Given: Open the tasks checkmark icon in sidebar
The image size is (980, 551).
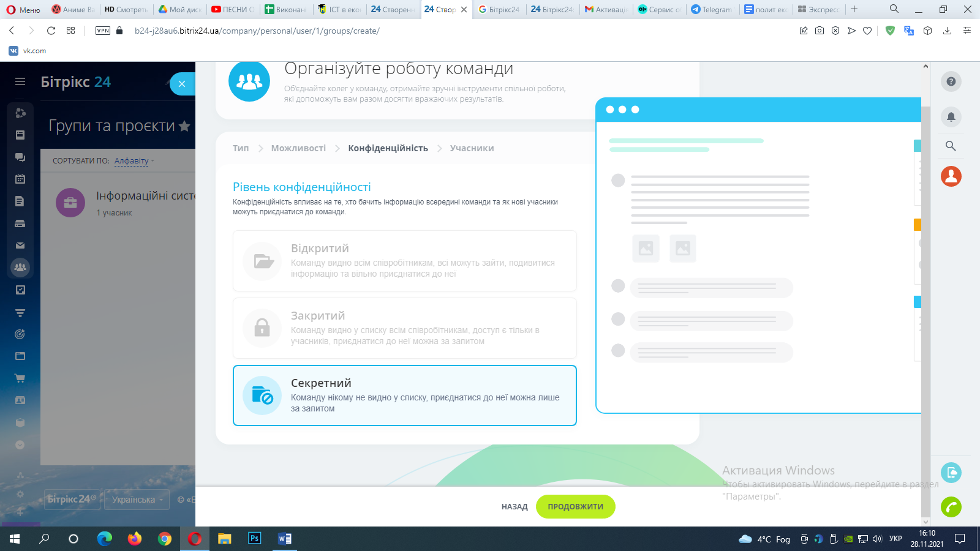Looking at the screenshot, I should coord(20,290).
